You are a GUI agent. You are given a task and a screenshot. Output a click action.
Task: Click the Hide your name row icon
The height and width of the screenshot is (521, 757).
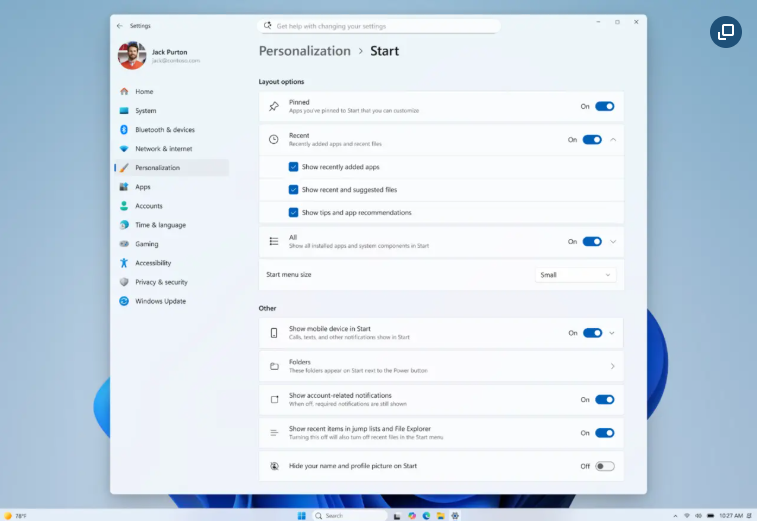[x=274, y=466]
